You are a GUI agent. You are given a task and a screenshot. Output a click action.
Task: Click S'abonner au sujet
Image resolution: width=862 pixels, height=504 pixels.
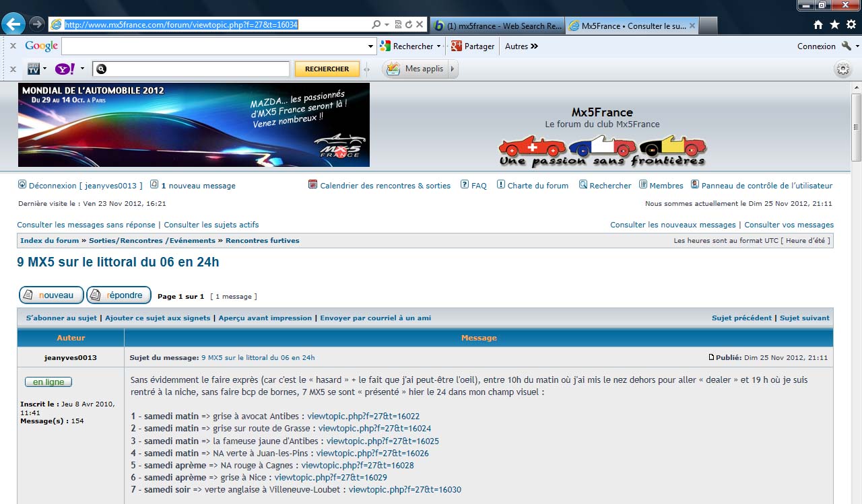point(61,318)
